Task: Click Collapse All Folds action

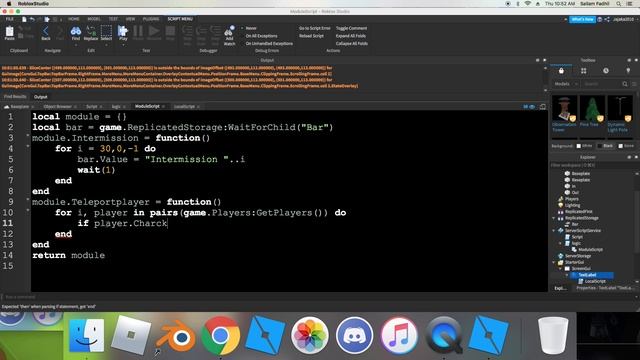Action: tap(351, 43)
